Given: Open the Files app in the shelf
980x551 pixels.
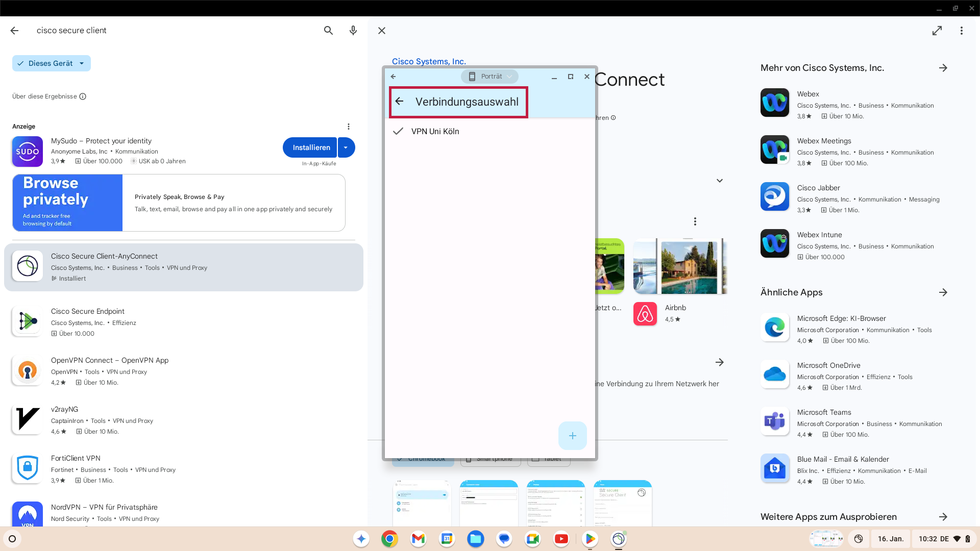Looking at the screenshot, I should (x=475, y=539).
